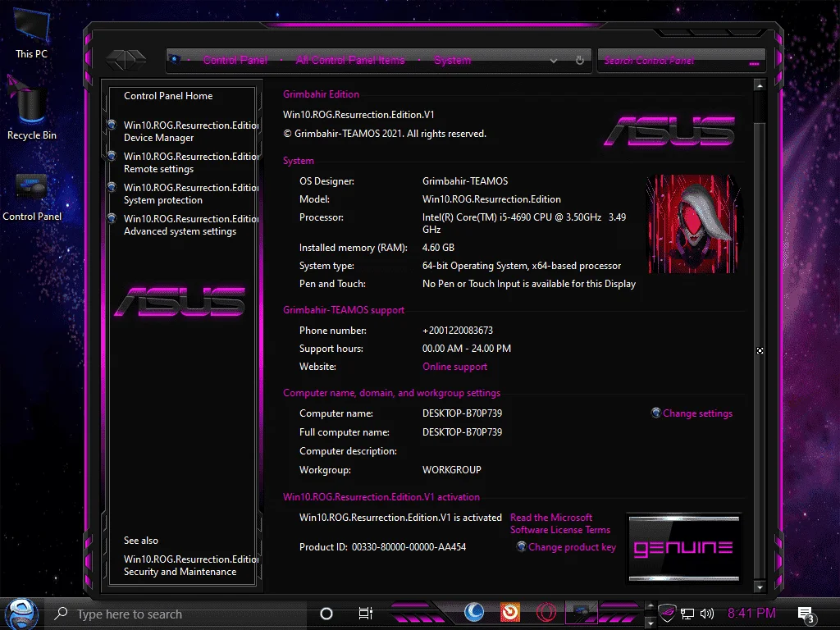
Task: Select the Recycle Bin desktop icon
Action: pos(32,110)
